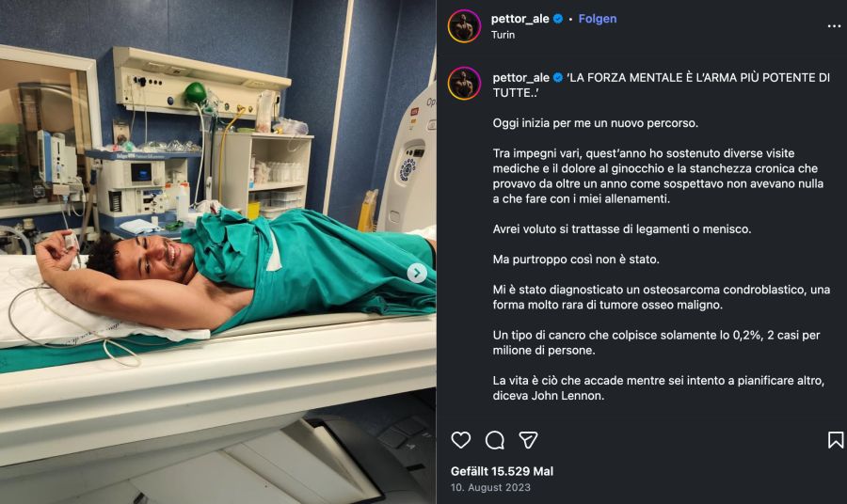Share the post via paper plane icon
The height and width of the screenshot is (504, 847).
528,440
